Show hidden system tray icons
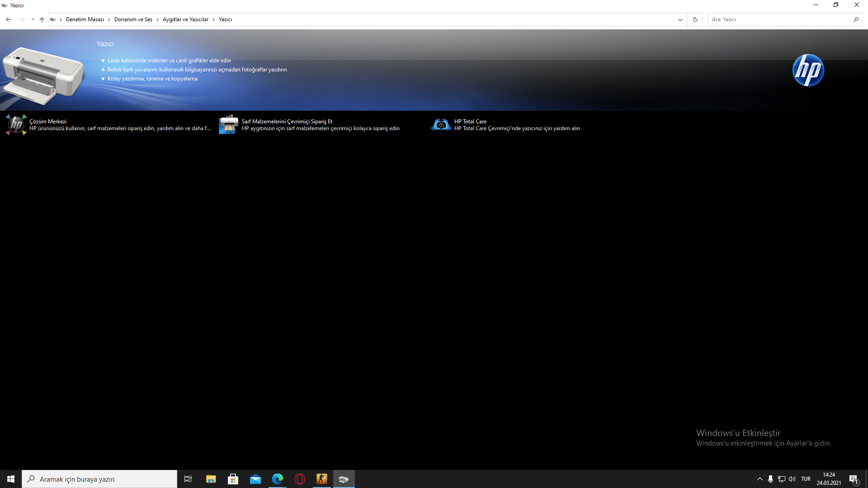The height and width of the screenshot is (488, 868). click(759, 479)
